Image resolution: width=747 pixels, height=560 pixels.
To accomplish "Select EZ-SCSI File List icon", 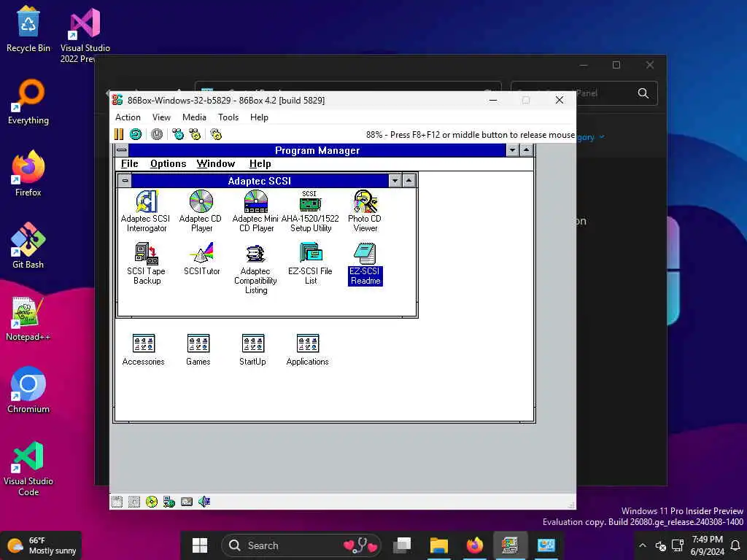I will pyautogui.click(x=310, y=263).
